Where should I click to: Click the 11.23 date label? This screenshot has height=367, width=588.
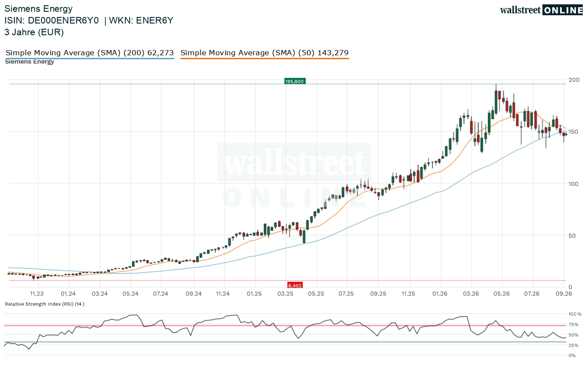(37, 294)
